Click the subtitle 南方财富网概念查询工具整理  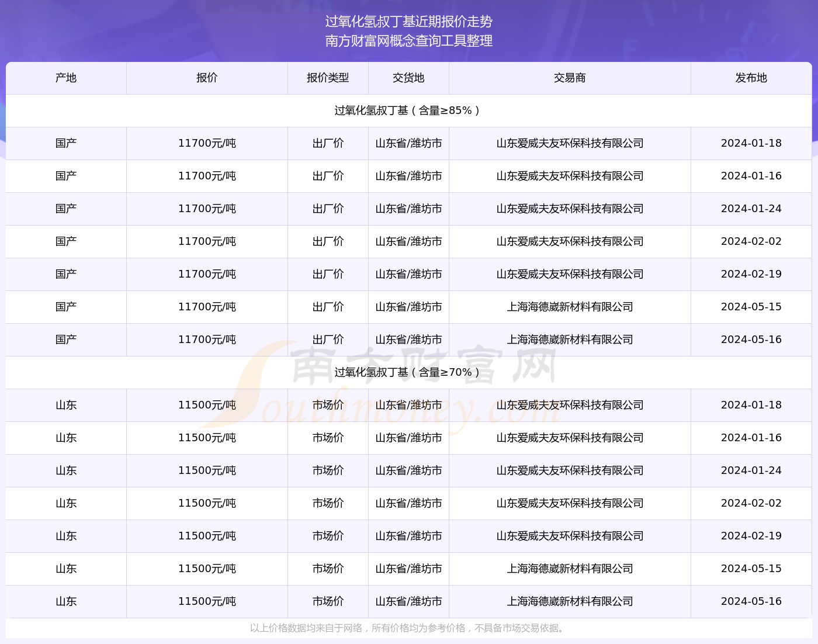pyautogui.click(x=409, y=41)
